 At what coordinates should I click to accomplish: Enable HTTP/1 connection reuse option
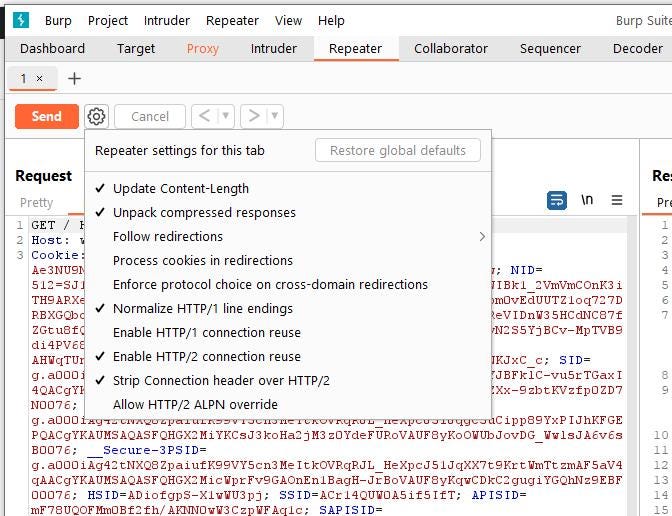[x=288, y=333]
